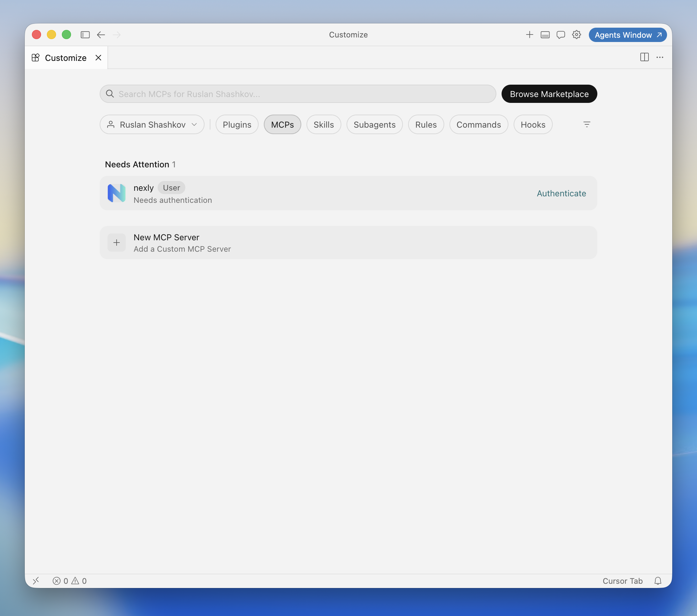Click the 'Needs Attention' heading
Viewport: 697px width, 616px height.
click(137, 164)
